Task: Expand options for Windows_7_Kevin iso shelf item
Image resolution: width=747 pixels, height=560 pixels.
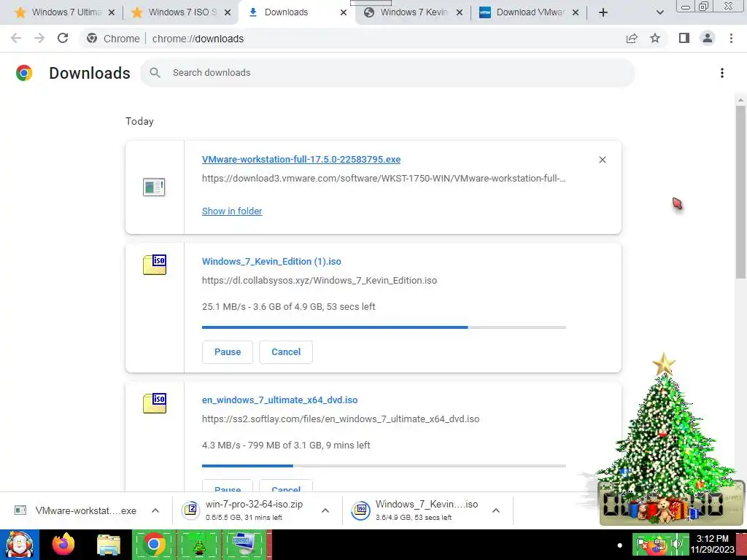Action: tap(496, 510)
